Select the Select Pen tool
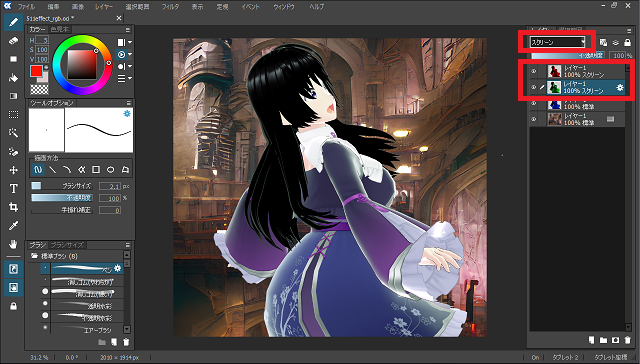 [x=13, y=151]
